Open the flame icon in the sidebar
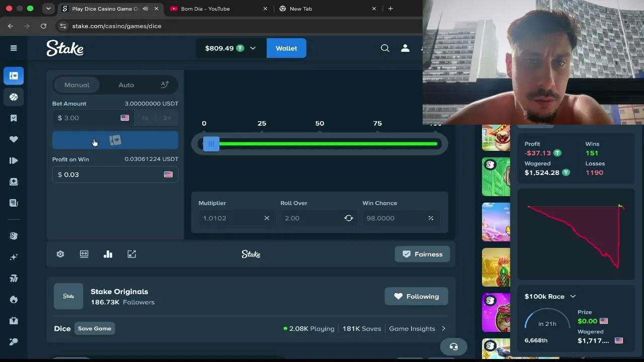Image resolution: width=644 pixels, height=362 pixels. pos(14,299)
